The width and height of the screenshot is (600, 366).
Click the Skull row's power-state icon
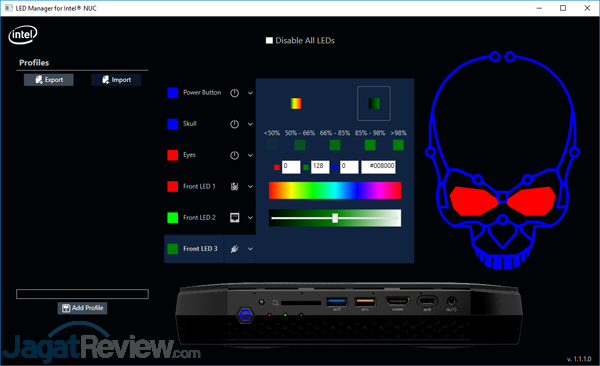(235, 124)
